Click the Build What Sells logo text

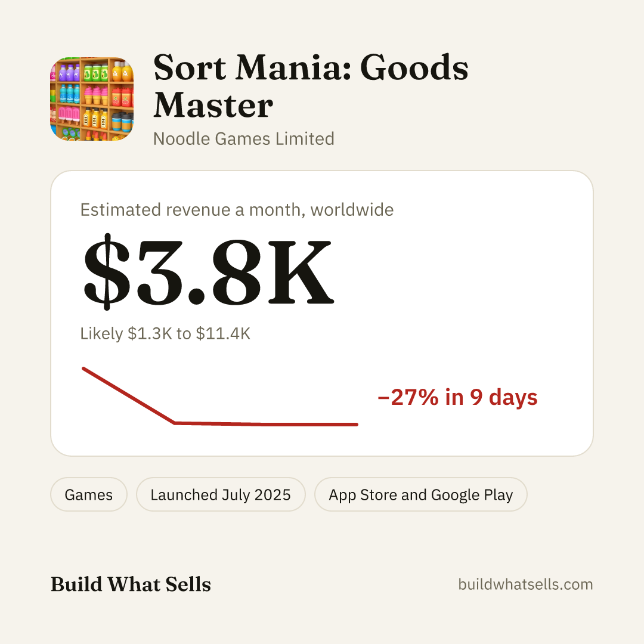pos(131,584)
